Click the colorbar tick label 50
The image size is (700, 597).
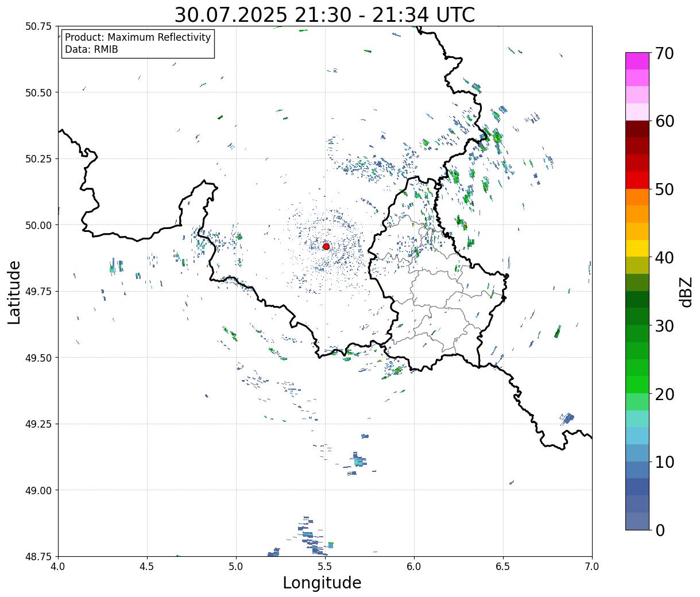(665, 189)
